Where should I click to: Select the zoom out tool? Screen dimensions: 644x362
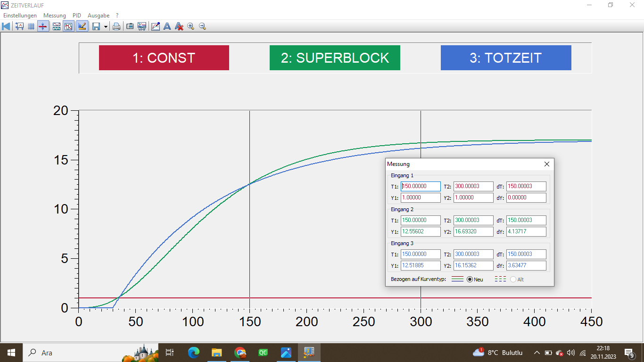[202, 26]
